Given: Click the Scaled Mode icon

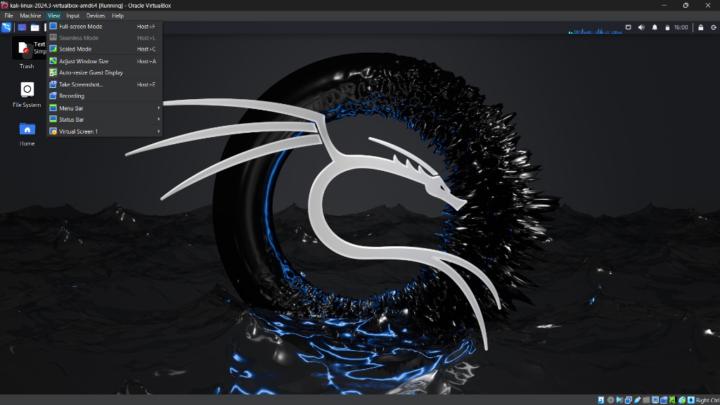Looking at the screenshot, I should (53, 49).
